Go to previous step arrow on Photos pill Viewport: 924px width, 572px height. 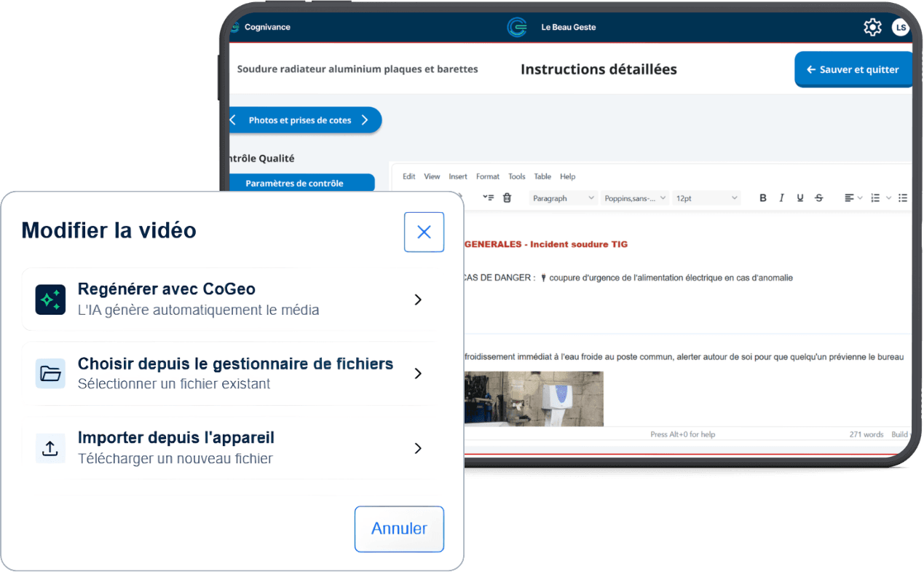pyautogui.click(x=233, y=120)
